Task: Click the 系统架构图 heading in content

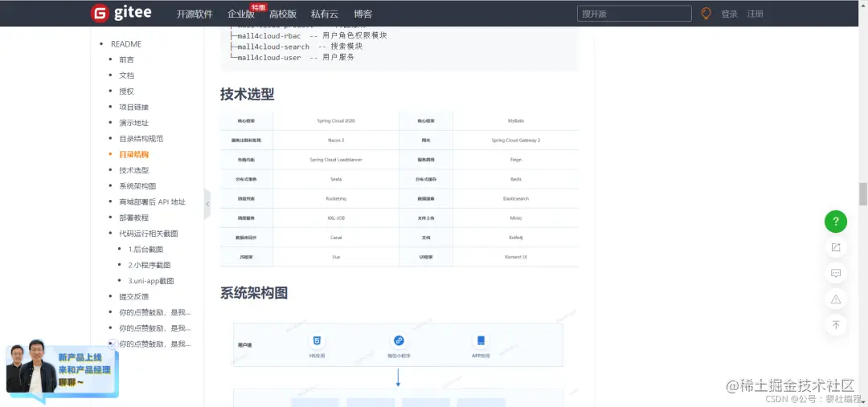Action: coord(254,293)
